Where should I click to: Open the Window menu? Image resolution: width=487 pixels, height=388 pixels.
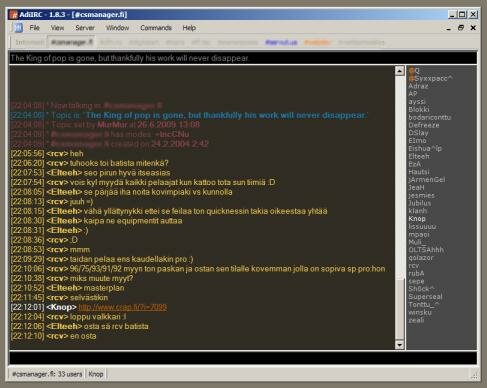point(117,28)
